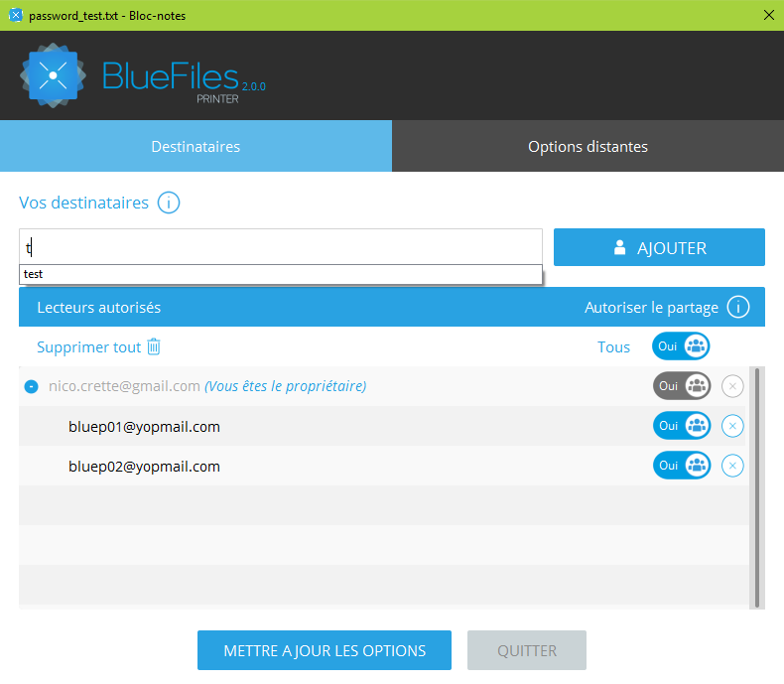Click Supprimer tout link

(x=89, y=347)
